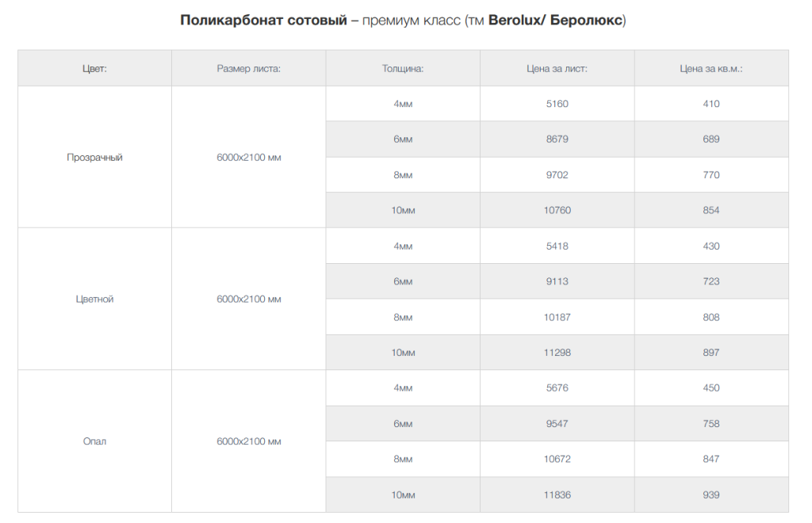812x523 pixels.
Task: Click the 'Цена за лист:' header
Action: 557,68
